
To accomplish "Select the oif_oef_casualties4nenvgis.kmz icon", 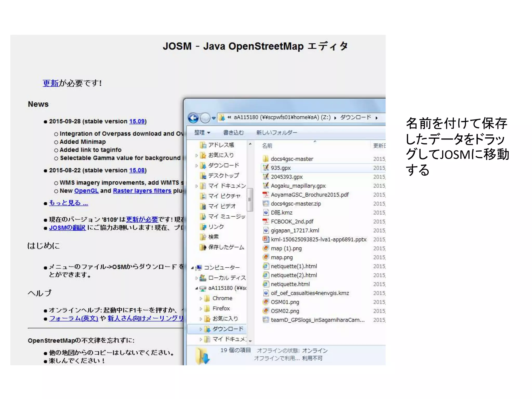I will [265, 293].
